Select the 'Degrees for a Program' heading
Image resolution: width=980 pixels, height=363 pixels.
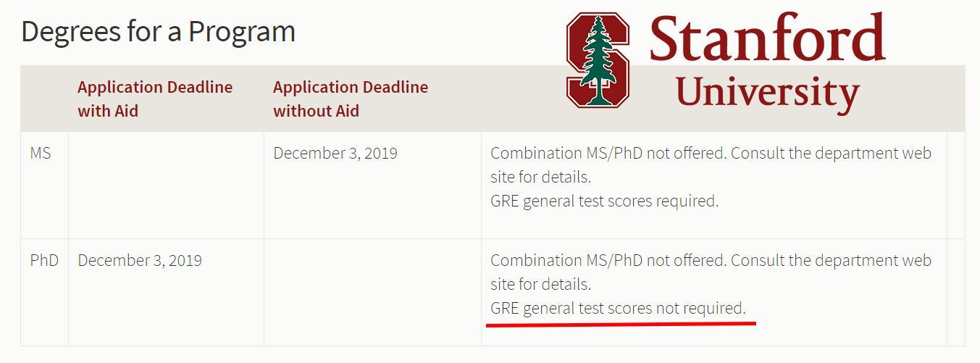click(x=158, y=31)
